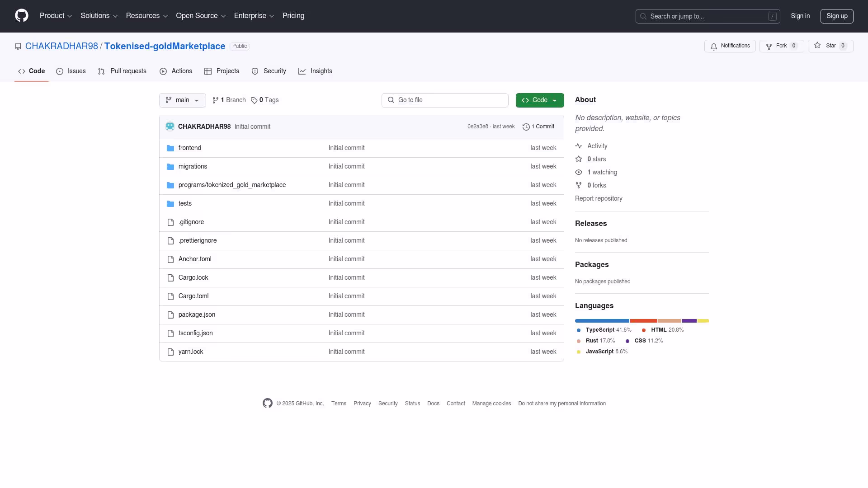Click the GitHub logo in header
868x488 pixels.
tap(22, 16)
